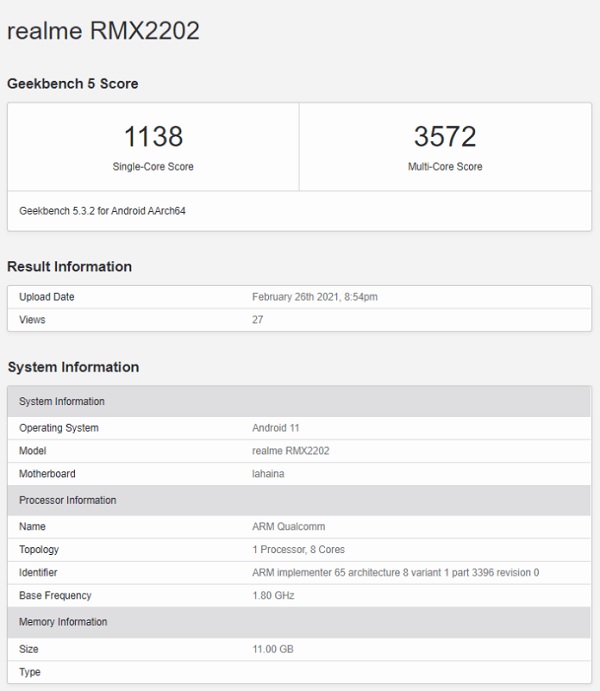Viewport: 600px width, 691px height.
Task: Click the upload date February 26th 2021 value
Action: click(314, 297)
